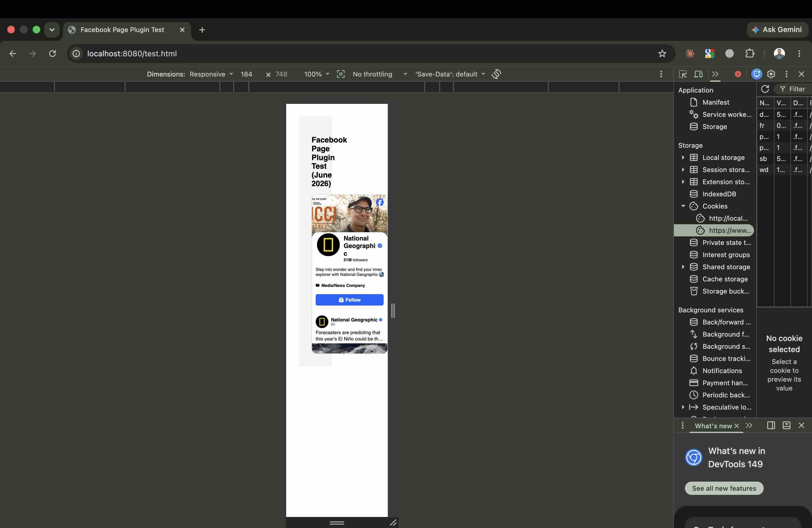
Task: Select the Storage overview item under Application
Action: pos(715,126)
